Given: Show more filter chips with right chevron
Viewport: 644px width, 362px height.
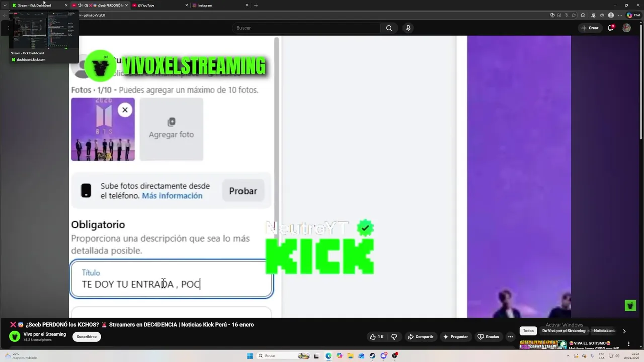Looking at the screenshot, I should click(624, 331).
